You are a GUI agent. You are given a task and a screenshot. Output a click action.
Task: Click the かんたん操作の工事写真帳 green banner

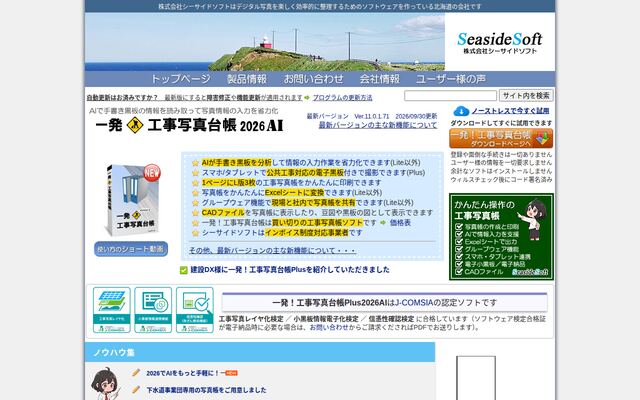(x=502, y=237)
